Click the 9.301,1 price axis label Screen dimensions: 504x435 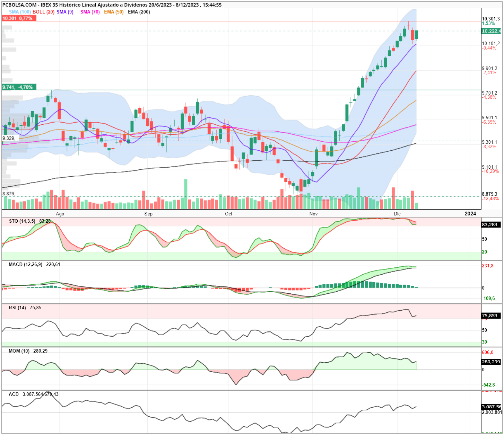point(490,142)
